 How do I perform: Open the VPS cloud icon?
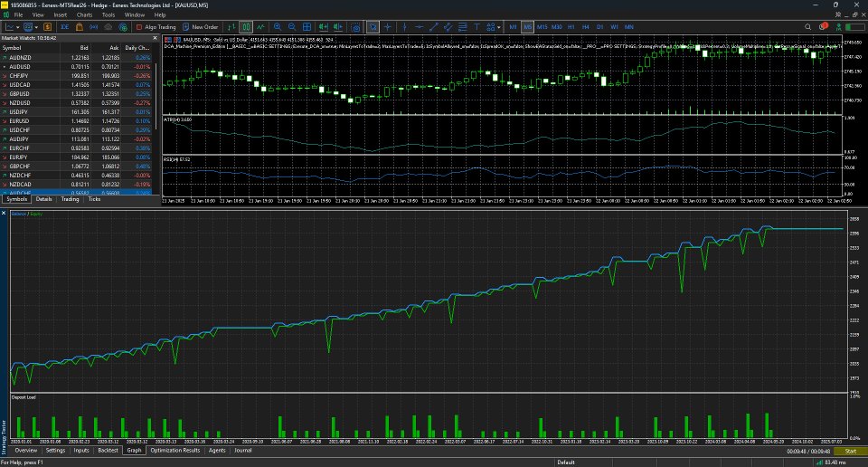tap(108, 26)
